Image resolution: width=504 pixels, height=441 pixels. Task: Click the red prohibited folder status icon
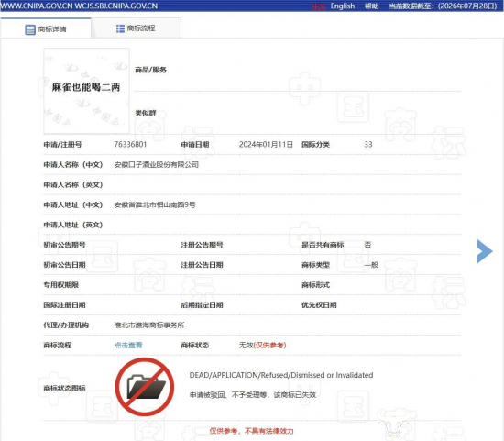click(x=145, y=387)
